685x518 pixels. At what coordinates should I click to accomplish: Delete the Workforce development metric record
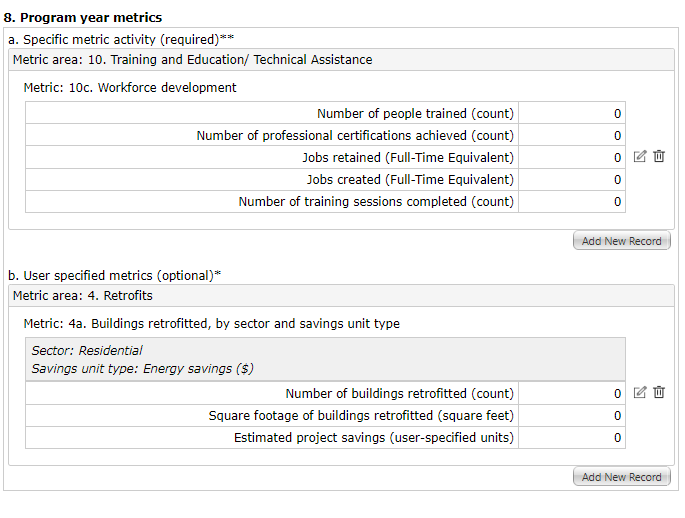point(659,157)
